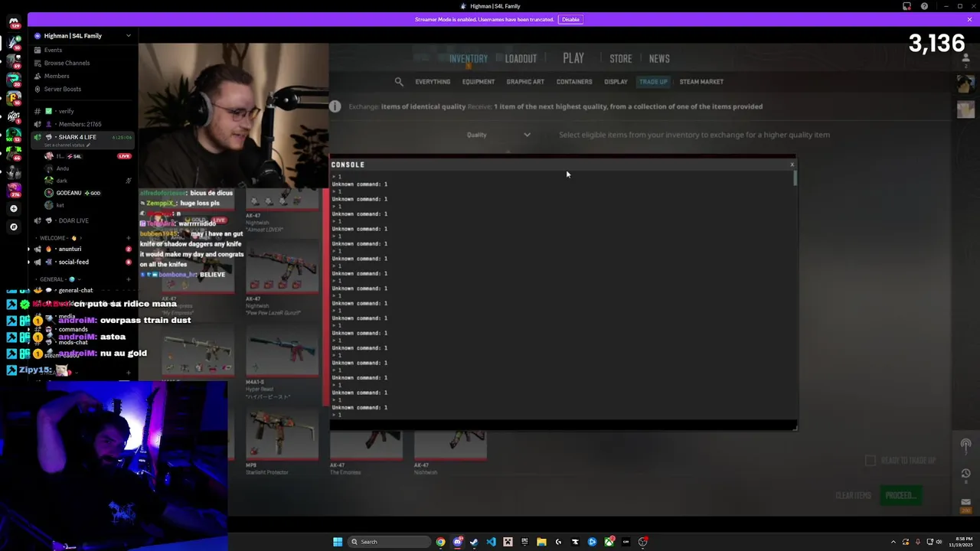Screen dimensions: 980x551
Task: Click the PROCEED trade up button
Action: 900,495
